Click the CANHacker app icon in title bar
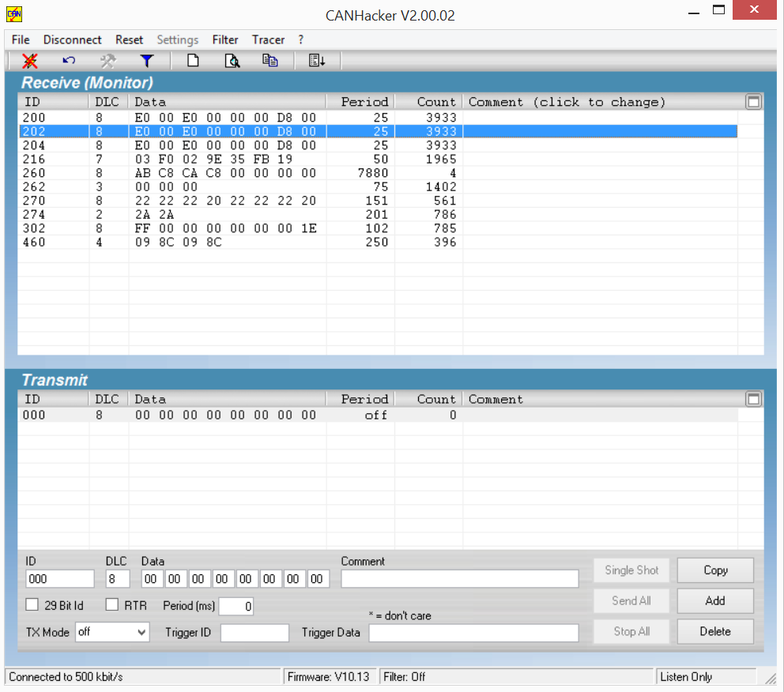 click(14, 14)
